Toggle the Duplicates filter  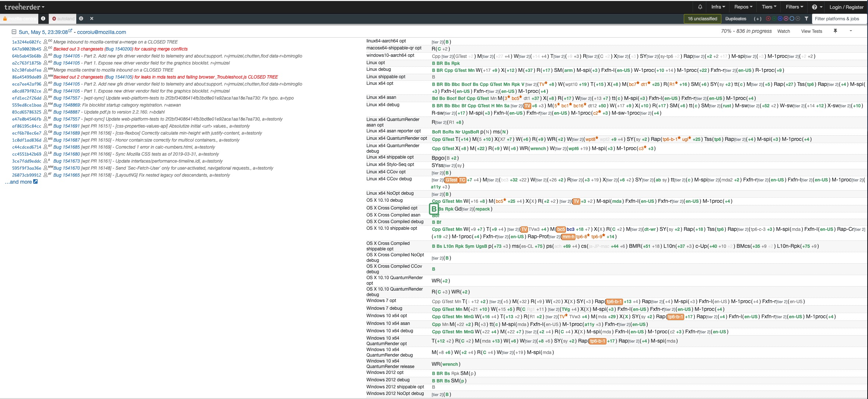[x=735, y=19]
